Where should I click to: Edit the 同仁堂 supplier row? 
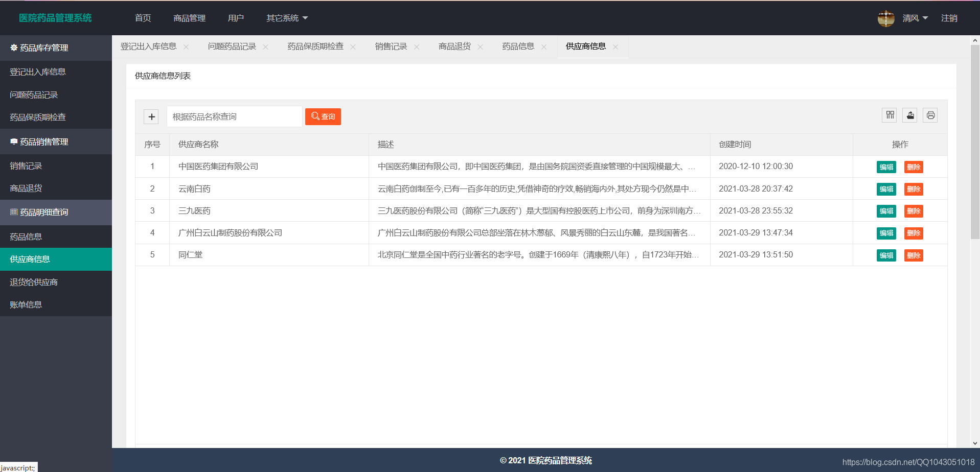[886, 255]
